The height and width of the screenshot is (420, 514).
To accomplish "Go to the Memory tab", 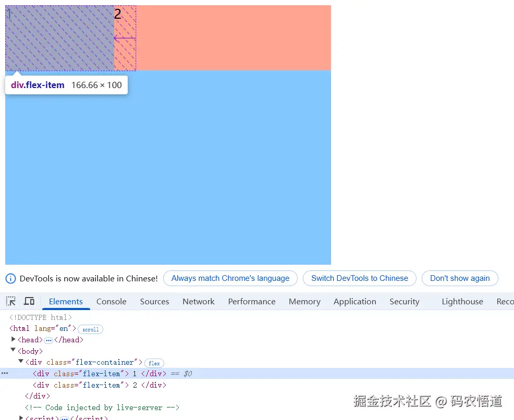I will tap(304, 301).
